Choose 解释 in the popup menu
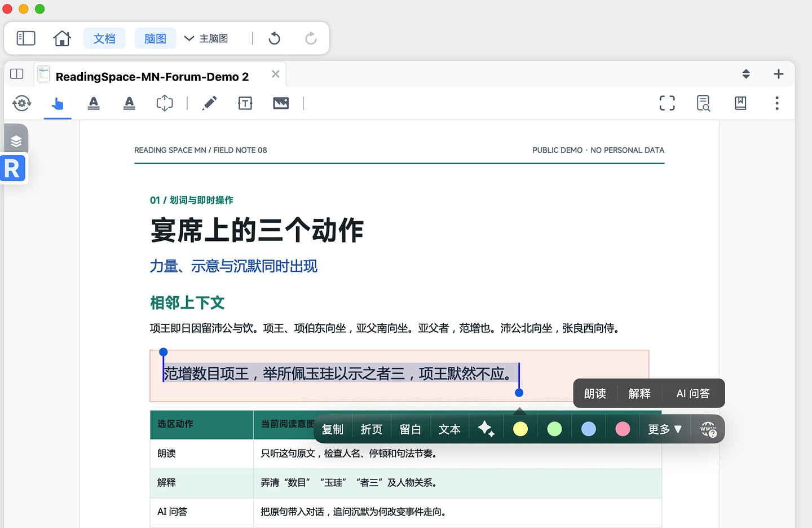This screenshot has height=528, width=812. (639, 394)
